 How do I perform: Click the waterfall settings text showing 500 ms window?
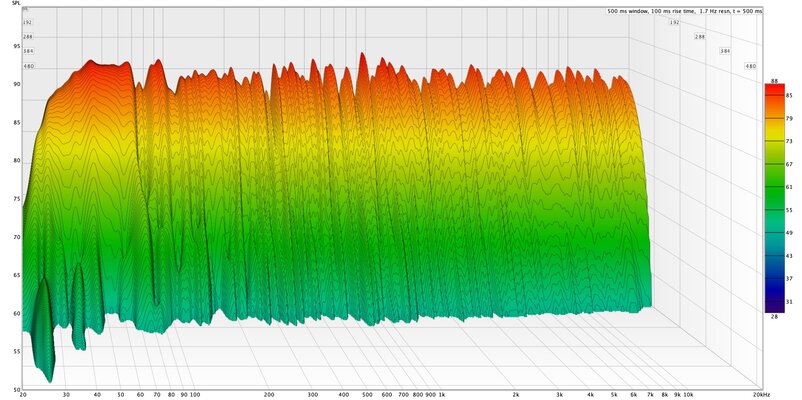(x=684, y=11)
